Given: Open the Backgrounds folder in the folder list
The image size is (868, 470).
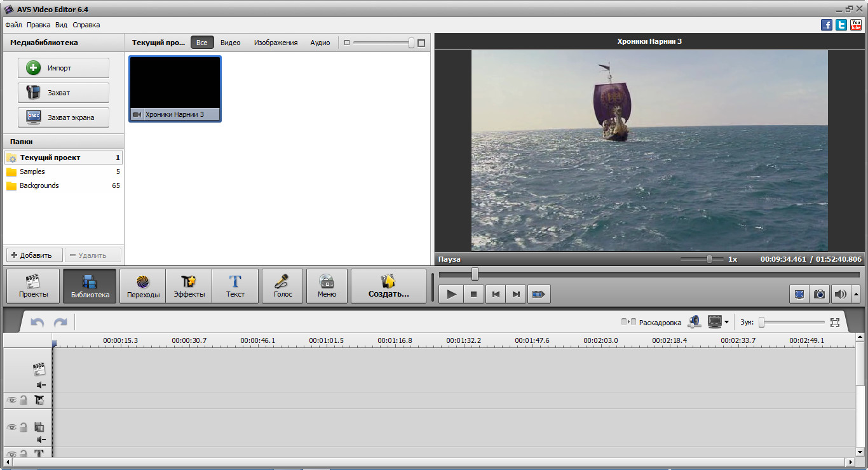Looking at the screenshot, I should point(39,186).
